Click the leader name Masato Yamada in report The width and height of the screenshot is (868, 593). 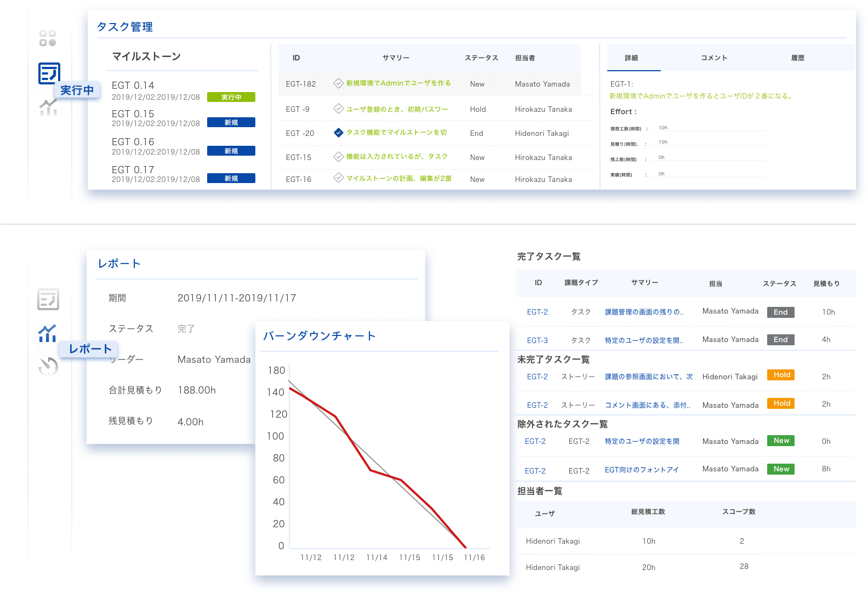[214, 360]
